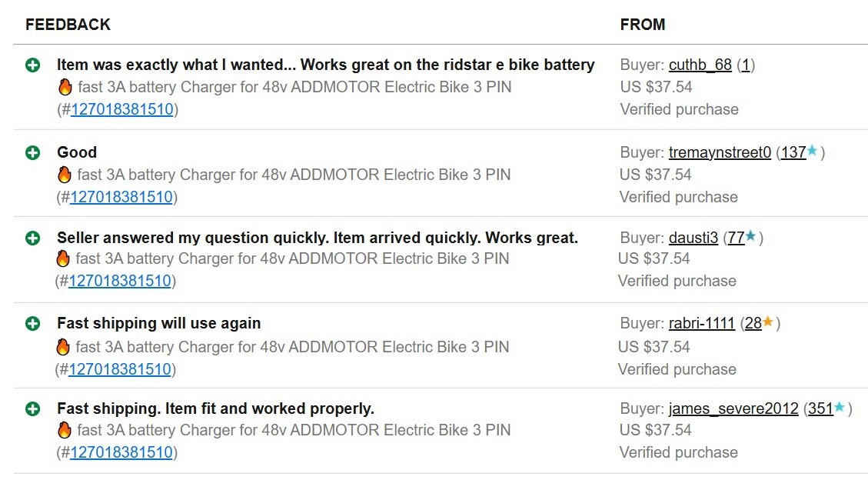Click the flame icon under the "Good" feedback
Viewport: 868px width, 480px height.
(x=65, y=175)
